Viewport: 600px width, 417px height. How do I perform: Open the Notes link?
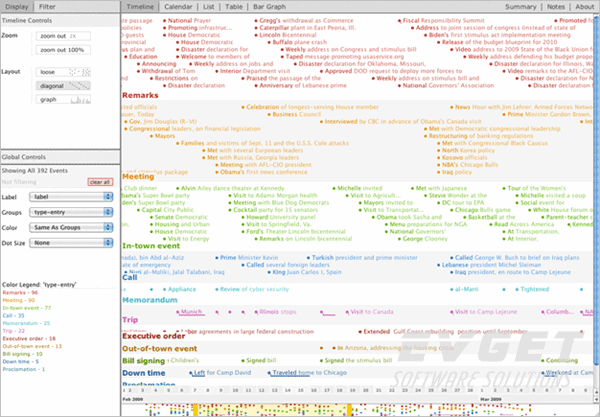point(556,7)
